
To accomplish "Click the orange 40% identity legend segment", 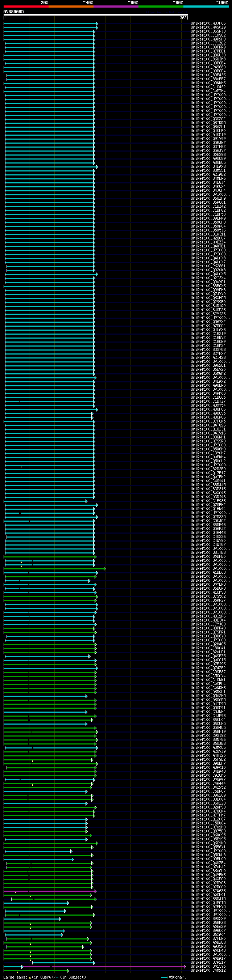I will point(71,7).
